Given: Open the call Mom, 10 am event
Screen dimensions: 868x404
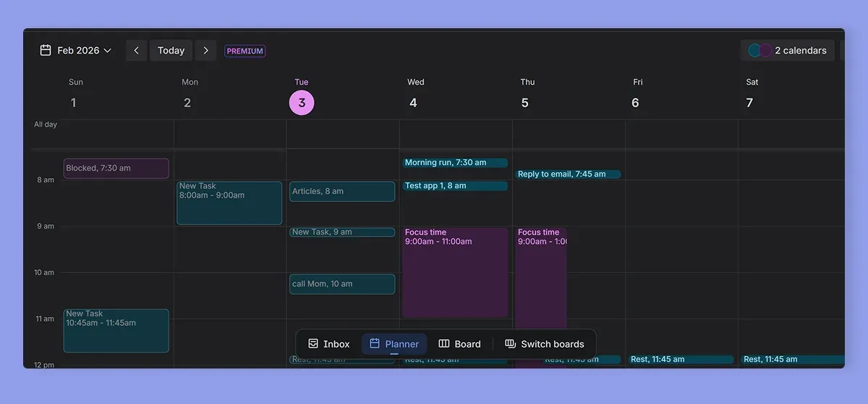Looking at the screenshot, I should coord(342,284).
